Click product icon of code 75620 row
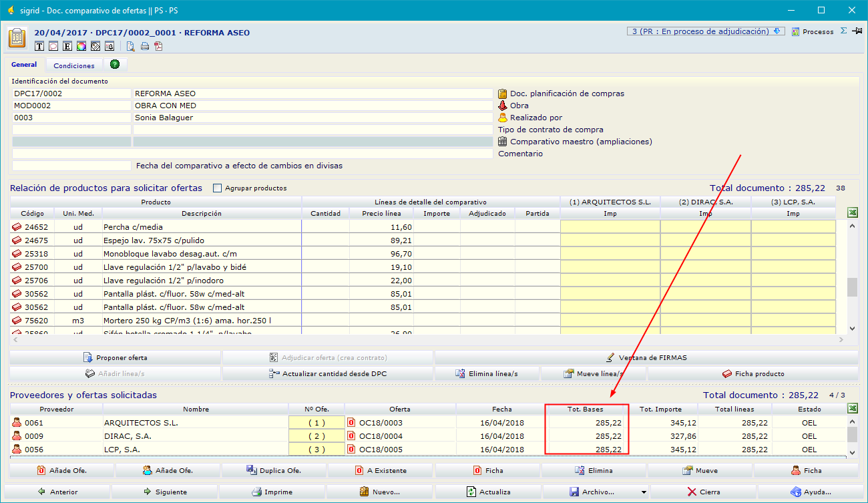 coord(17,321)
